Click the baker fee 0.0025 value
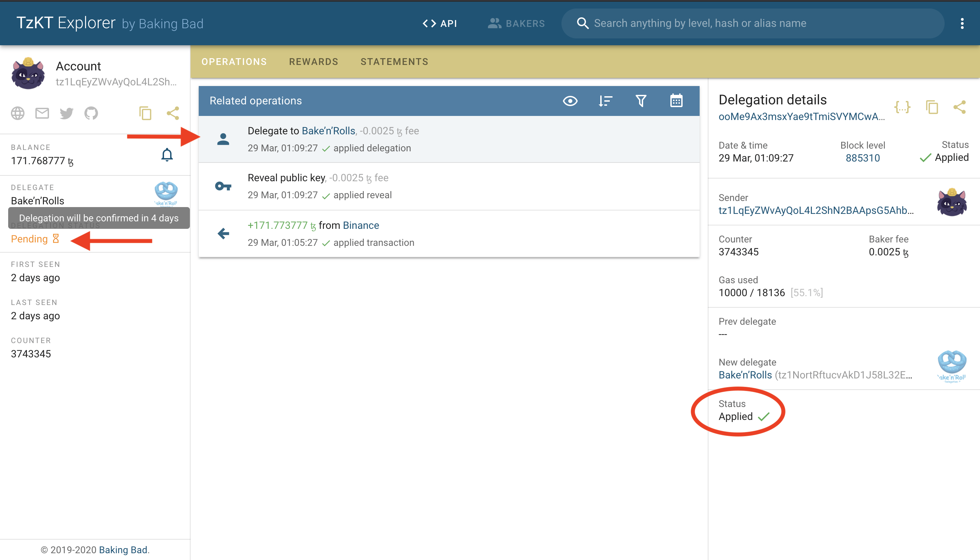This screenshot has height=560, width=980. pyautogui.click(x=888, y=252)
